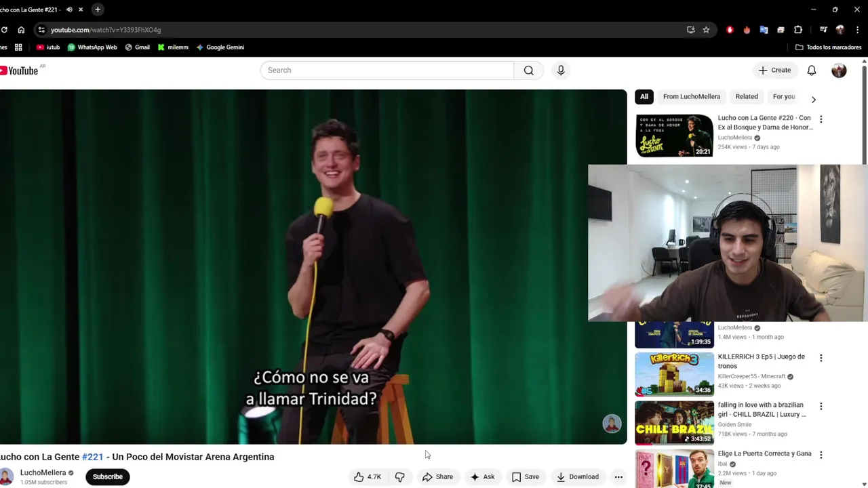Open more actions ellipsis below video
The image size is (868, 488).
618,476
